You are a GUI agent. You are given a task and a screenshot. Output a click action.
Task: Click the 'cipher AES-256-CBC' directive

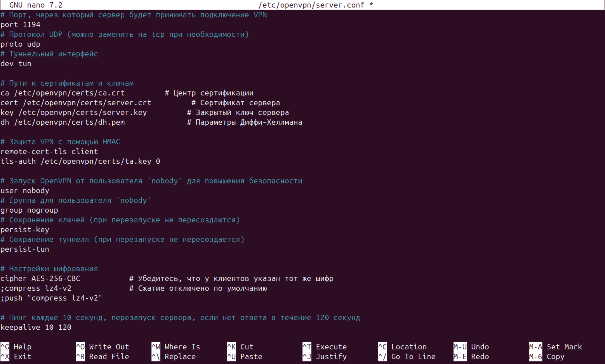[x=40, y=278]
